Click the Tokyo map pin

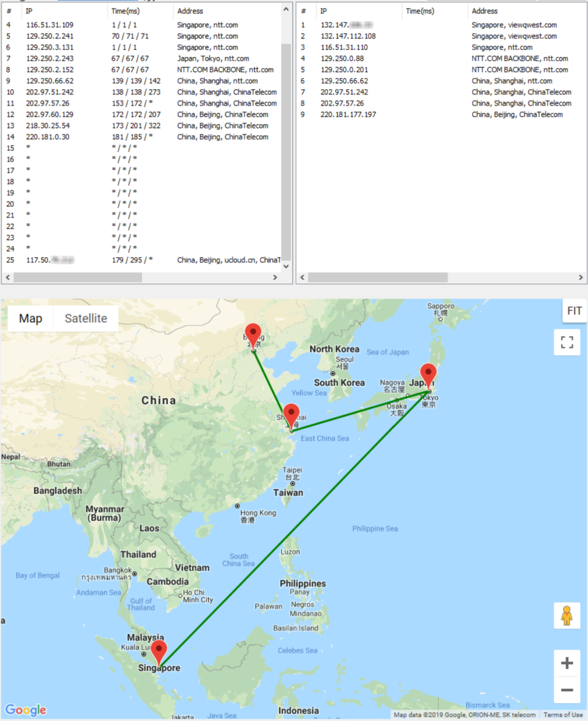click(428, 377)
